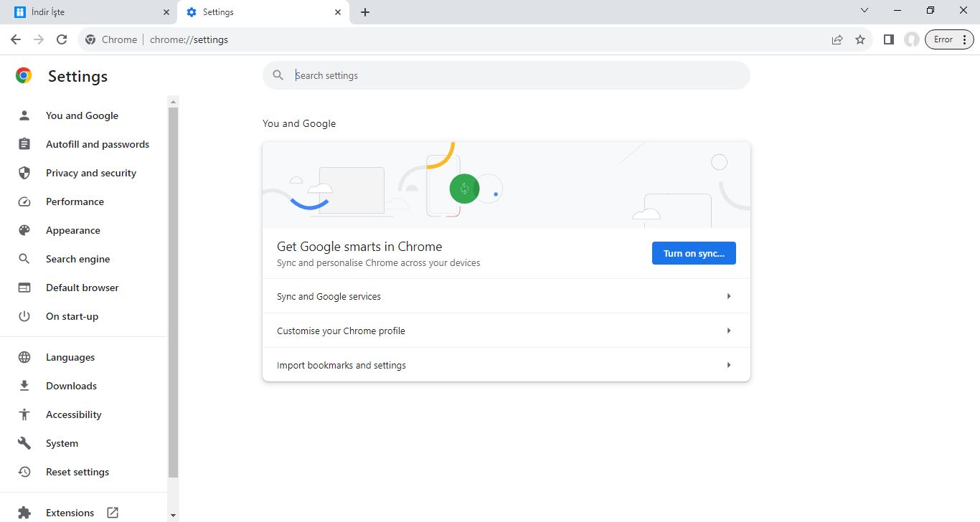Click the Appearance palette icon

24,230
